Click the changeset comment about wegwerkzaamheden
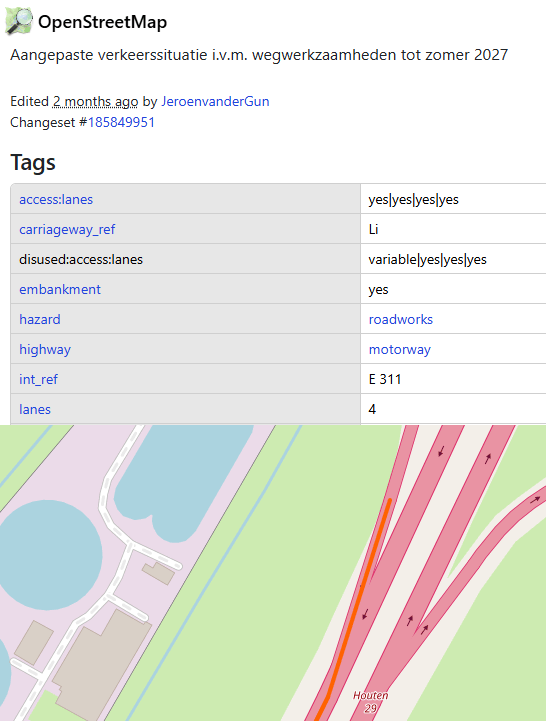Screen dimensions: 546x721 click(x=259, y=55)
